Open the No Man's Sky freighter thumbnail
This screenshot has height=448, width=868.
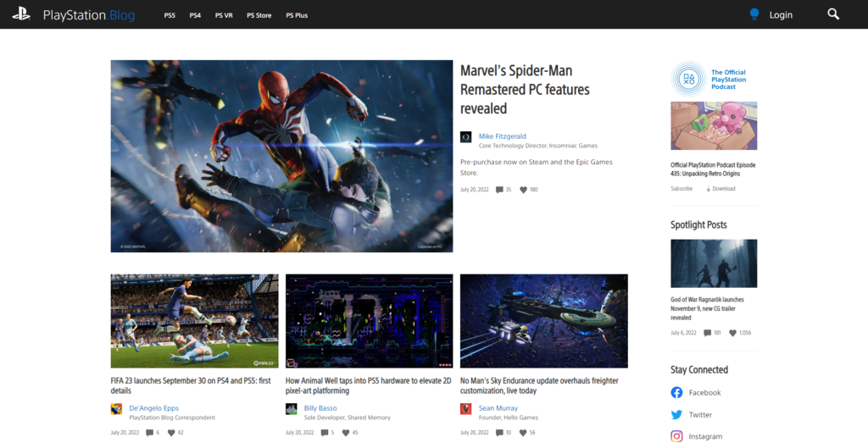click(543, 321)
